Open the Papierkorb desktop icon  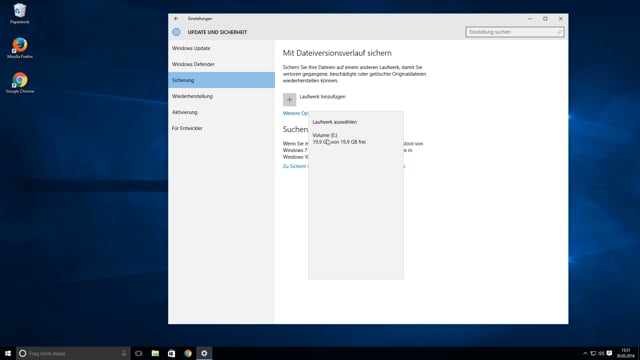coord(20,13)
